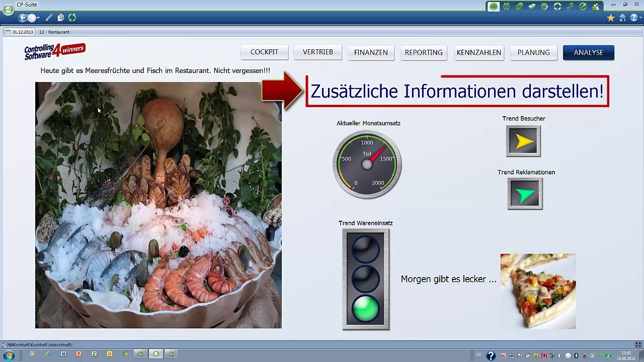Click the green refresh arrows icon
The image size is (644, 362).
click(x=72, y=18)
